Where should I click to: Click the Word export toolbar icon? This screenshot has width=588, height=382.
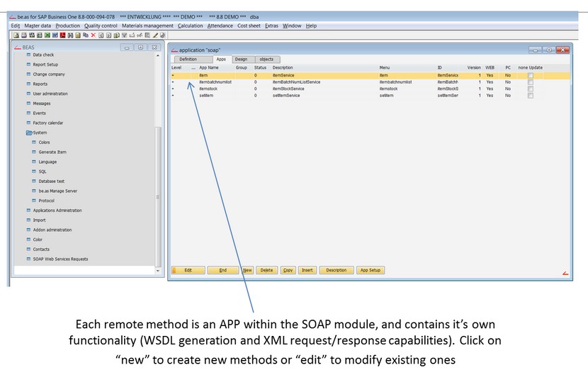[55, 35]
